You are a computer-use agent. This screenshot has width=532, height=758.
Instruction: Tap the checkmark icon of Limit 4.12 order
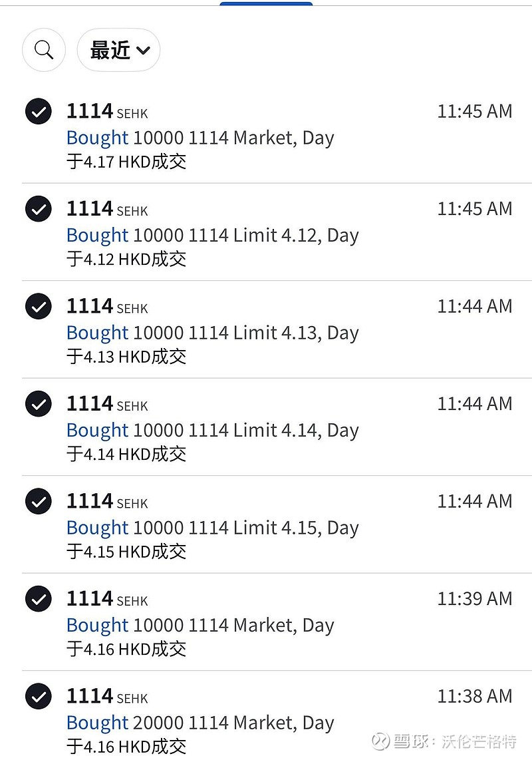point(39,210)
